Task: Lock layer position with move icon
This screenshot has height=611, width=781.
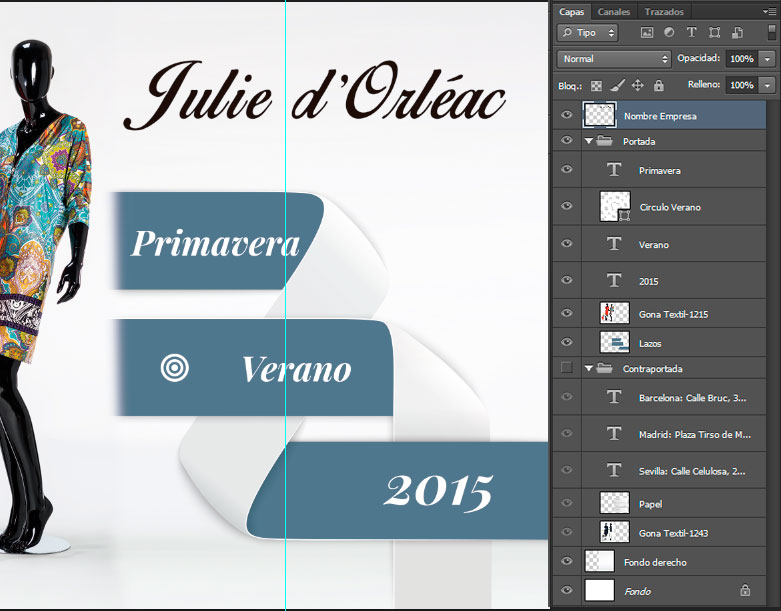Action: point(637,86)
